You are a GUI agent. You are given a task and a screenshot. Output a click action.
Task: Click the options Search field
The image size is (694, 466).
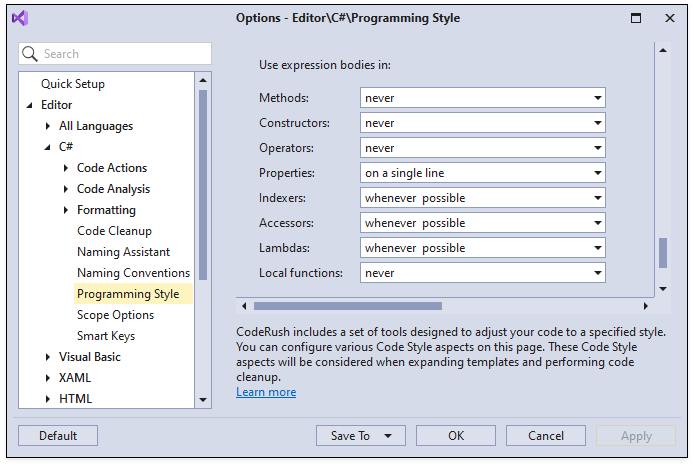tap(124, 54)
